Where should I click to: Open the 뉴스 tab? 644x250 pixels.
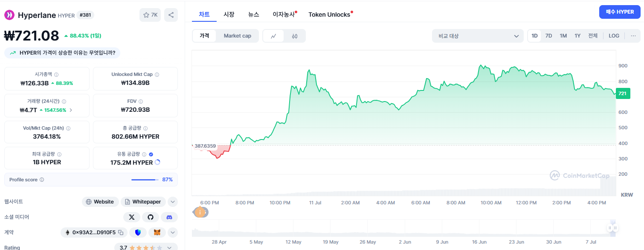click(x=254, y=14)
